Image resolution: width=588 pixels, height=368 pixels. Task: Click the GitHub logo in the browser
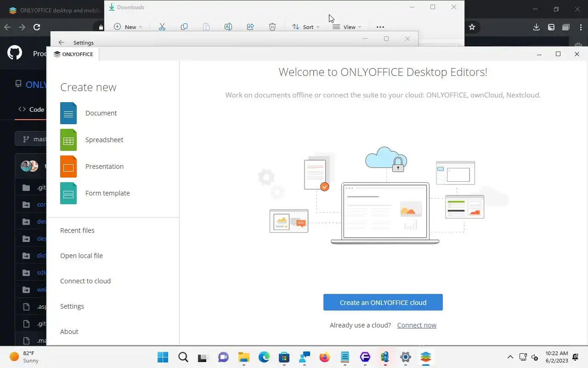coord(15,53)
